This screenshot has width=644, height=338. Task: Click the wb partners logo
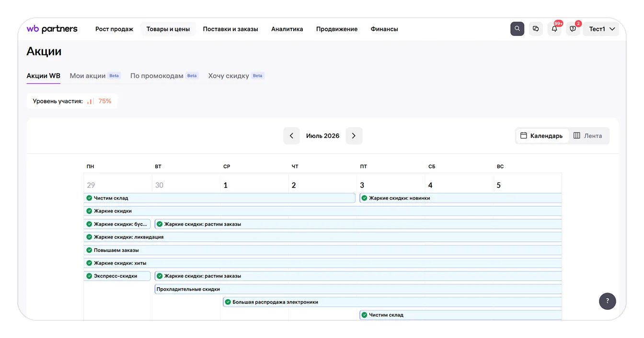pyautogui.click(x=52, y=29)
